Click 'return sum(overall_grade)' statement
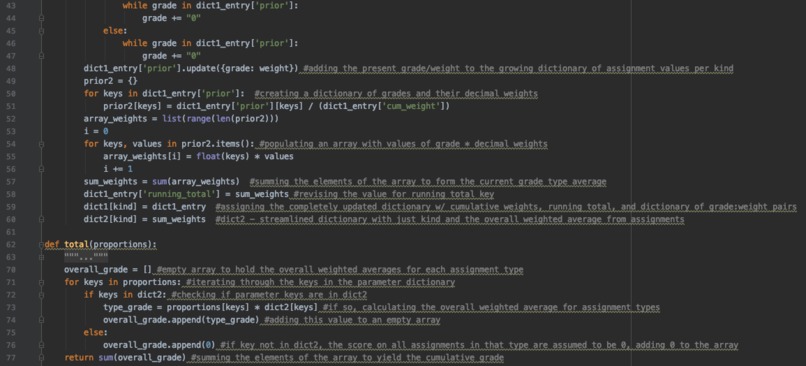Viewport: 806px width, 366px height. click(125, 358)
